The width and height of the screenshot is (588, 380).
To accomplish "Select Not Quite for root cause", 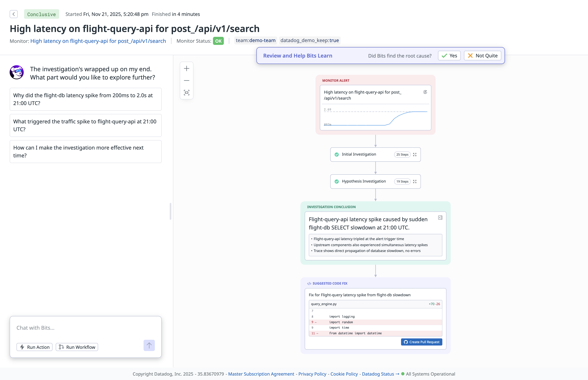I will coord(482,56).
